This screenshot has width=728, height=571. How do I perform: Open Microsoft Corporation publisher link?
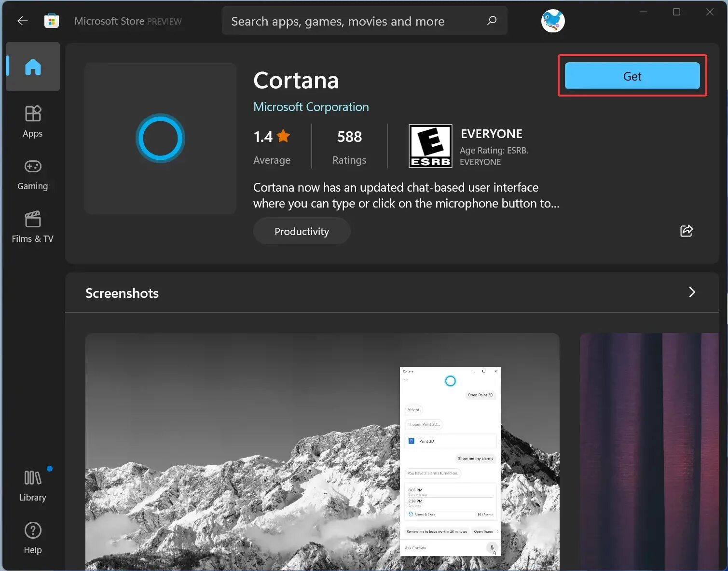[x=311, y=107]
